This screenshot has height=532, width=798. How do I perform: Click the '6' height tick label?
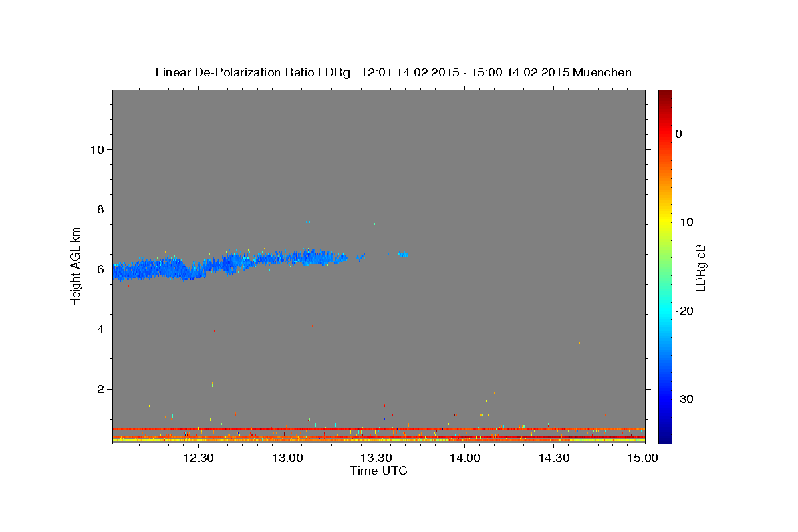(99, 269)
